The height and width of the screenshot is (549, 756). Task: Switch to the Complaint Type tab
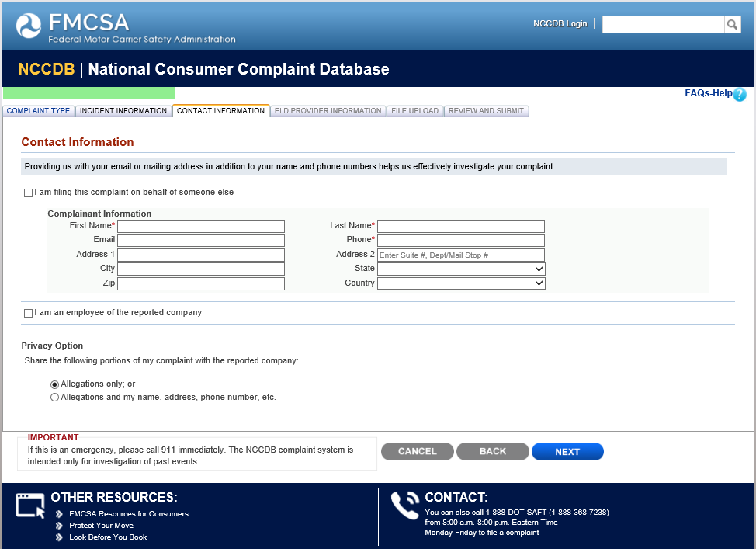pos(38,111)
